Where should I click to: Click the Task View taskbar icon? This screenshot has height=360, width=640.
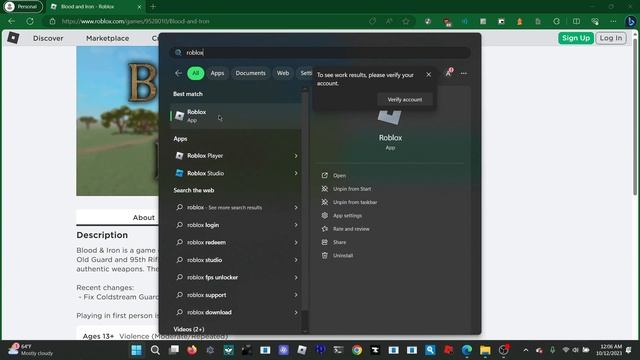tap(174, 350)
